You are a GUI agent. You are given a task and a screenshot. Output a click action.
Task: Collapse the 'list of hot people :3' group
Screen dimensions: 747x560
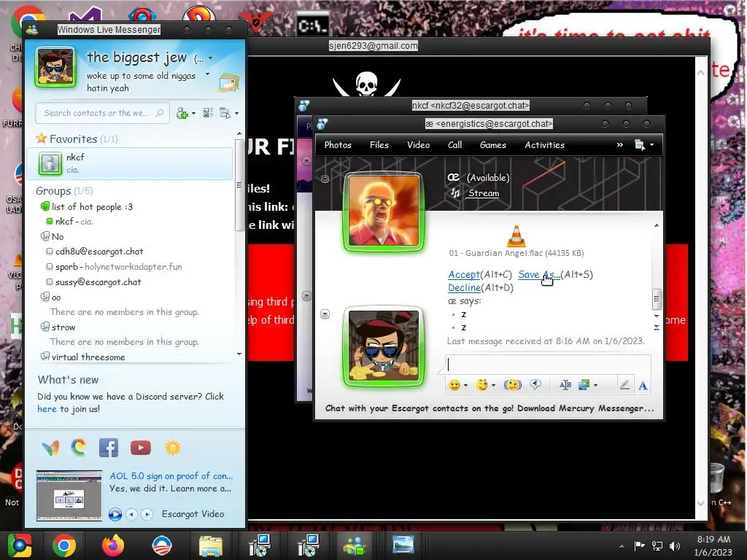click(44, 206)
